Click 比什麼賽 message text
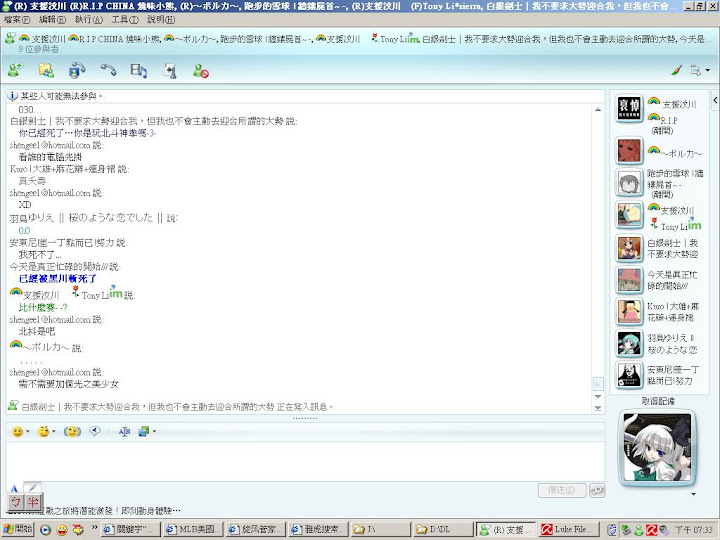The height and width of the screenshot is (540, 720). pyautogui.click(x=43, y=308)
